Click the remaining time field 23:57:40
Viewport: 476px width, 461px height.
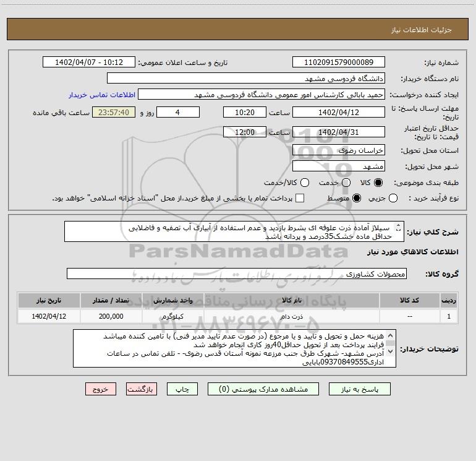[x=114, y=113]
